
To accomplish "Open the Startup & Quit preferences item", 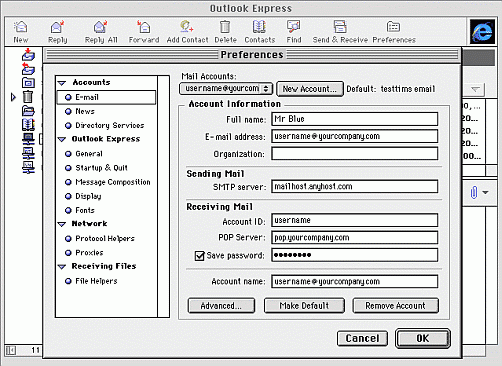I will (101, 168).
